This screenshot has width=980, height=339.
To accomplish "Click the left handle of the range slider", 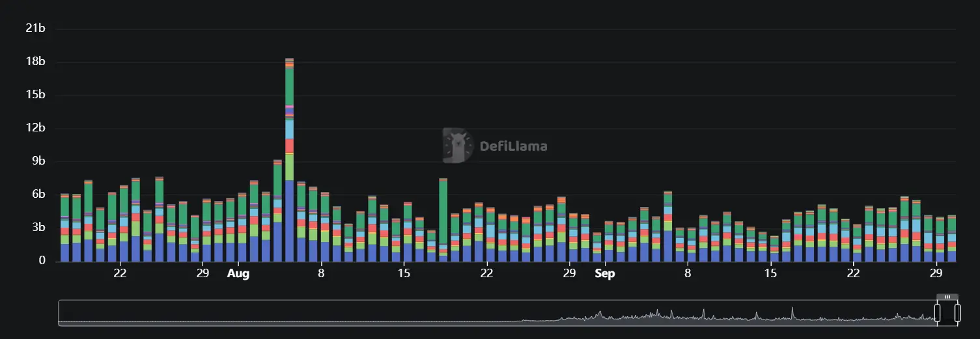I will pos(938,313).
